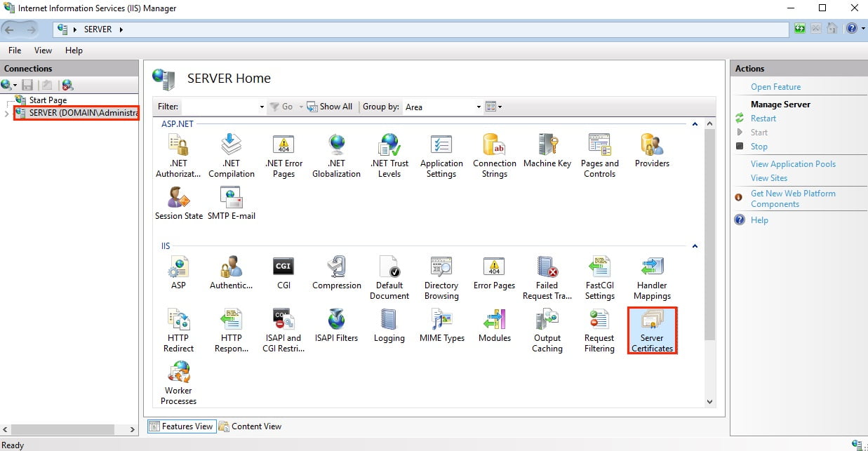Open Failed Request Tracing Rules
The width and height of the screenshot is (868, 451).
pos(547,276)
